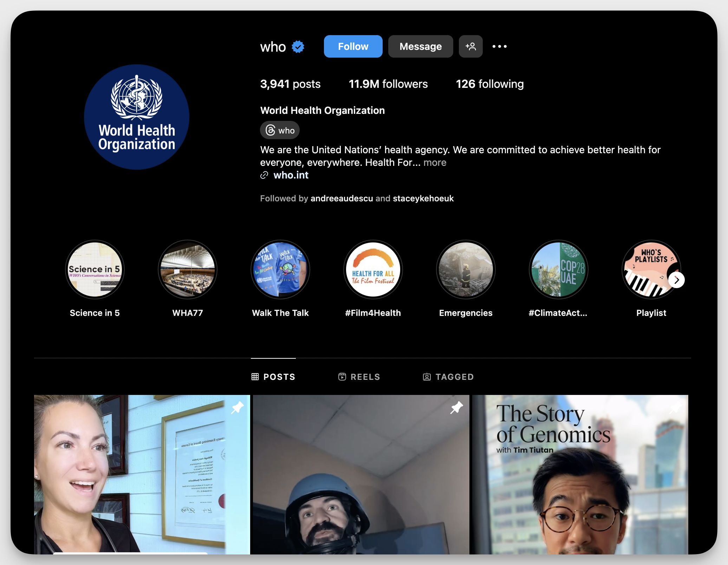Click the blue verified badge next to who
The width and height of the screenshot is (728, 565).
click(298, 46)
